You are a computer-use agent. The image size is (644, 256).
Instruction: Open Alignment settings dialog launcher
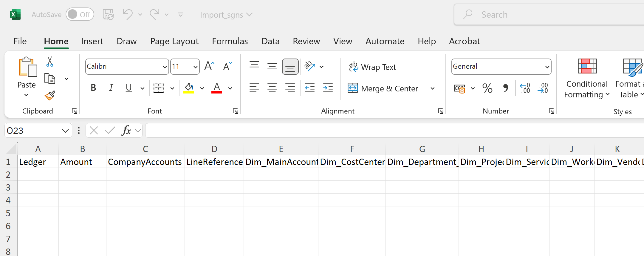click(441, 111)
